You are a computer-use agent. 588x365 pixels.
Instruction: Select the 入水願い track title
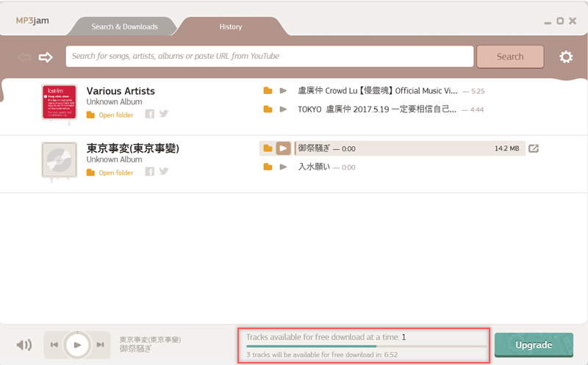coord(314,167)
